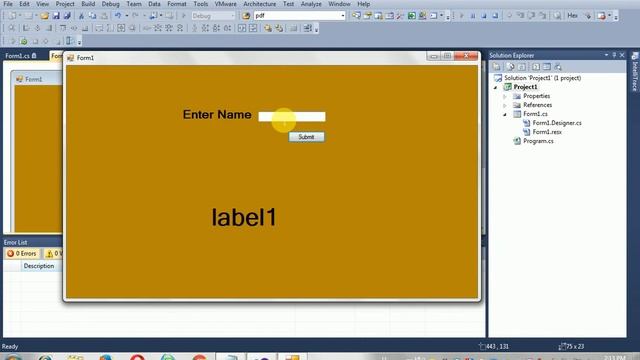Click the Send to Back layout icon
640x360 pixels.
279,28
